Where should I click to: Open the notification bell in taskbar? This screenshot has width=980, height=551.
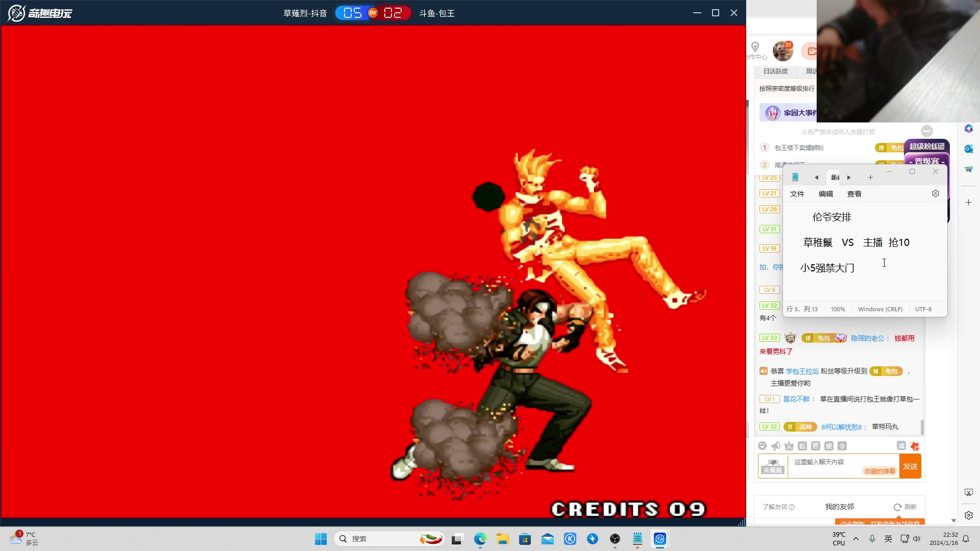(966, 539)
